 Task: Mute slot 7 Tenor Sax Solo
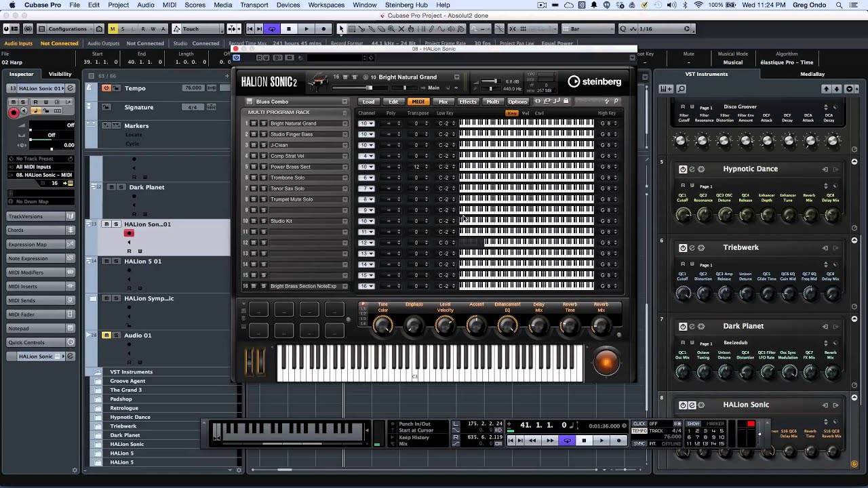[254, 188]
